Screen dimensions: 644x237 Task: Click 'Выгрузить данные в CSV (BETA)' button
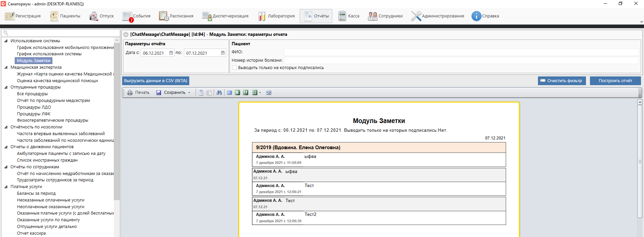[156, 81]
